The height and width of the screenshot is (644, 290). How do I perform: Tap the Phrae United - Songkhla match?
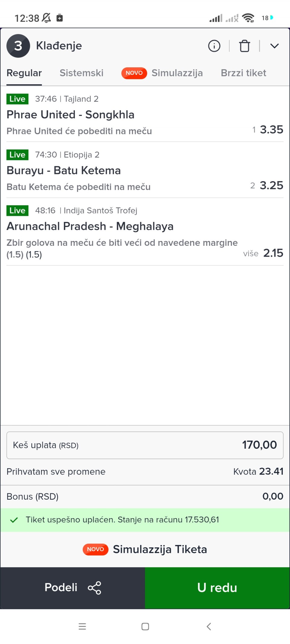tap(70, 115)
